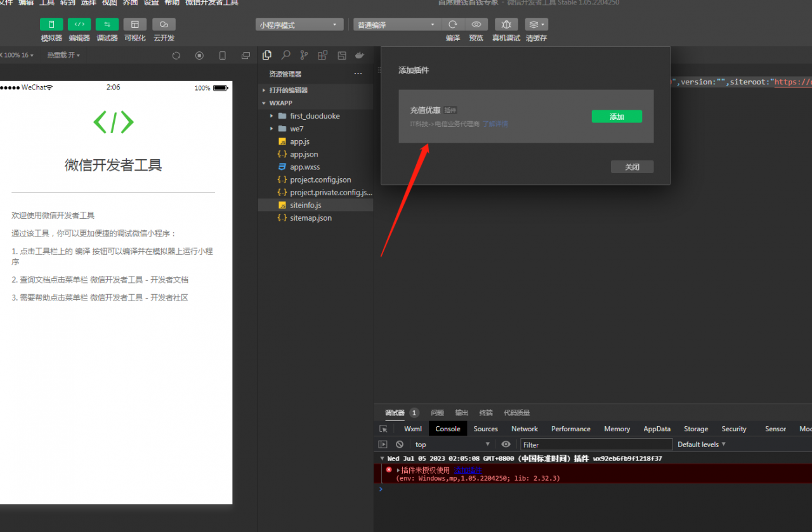Open the Wxml devtools tab
Image resolution: width=812 pixels, height=532 pixels.
(413, 429)
